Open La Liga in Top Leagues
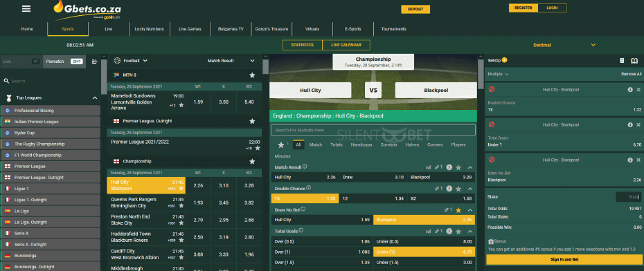The height and width of the screenshot is (271, 644). pyautogui.click(x=50, y=211)
